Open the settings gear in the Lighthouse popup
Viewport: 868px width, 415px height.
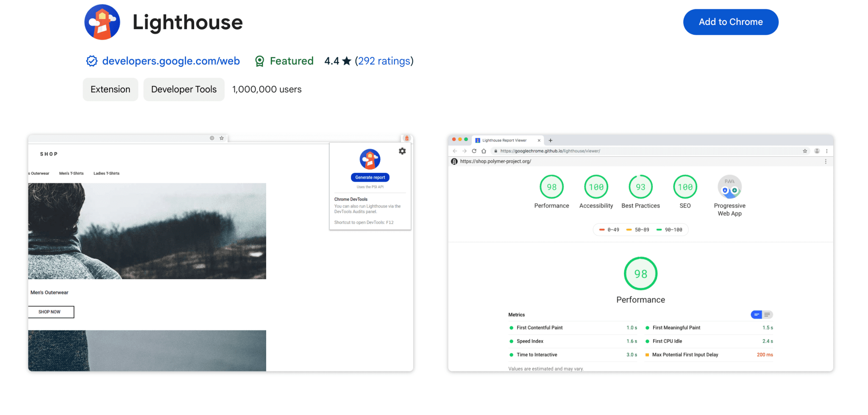pyautogui.click(x=402, y=151)
